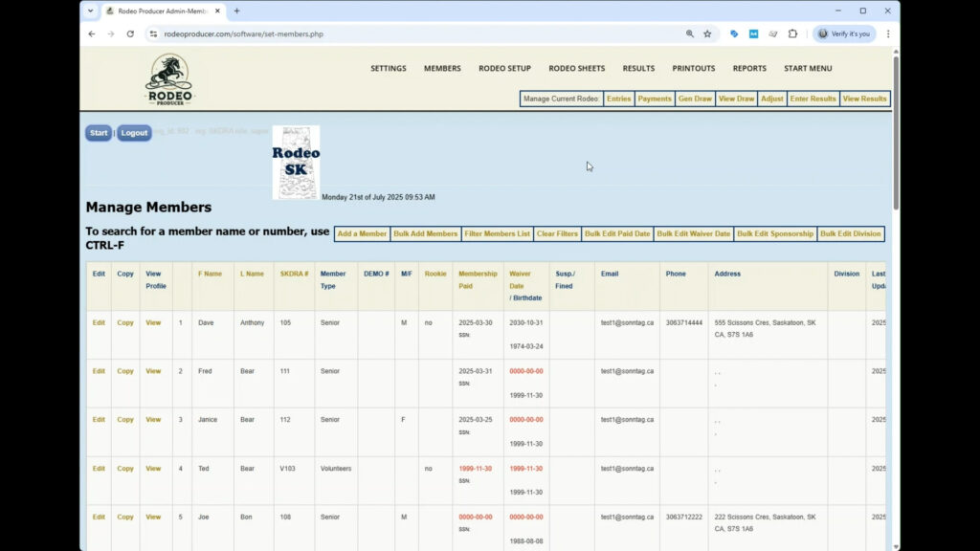Click the blue M extension icon
The image size is (980, 551).
coord(752,33)
